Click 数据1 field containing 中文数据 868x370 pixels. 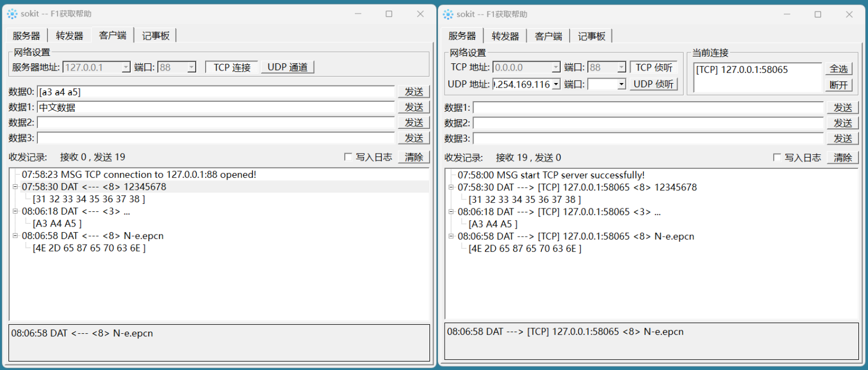click(x=216, y=107)
